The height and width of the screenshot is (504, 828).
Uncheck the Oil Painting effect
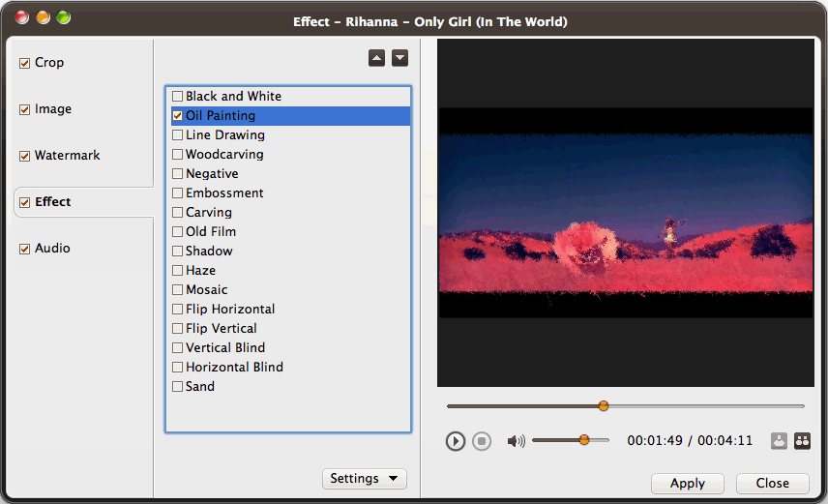pos(177,116)
